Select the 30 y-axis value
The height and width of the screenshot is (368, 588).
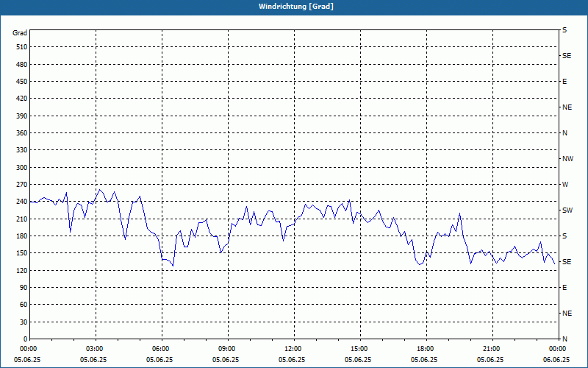[24, 322]
